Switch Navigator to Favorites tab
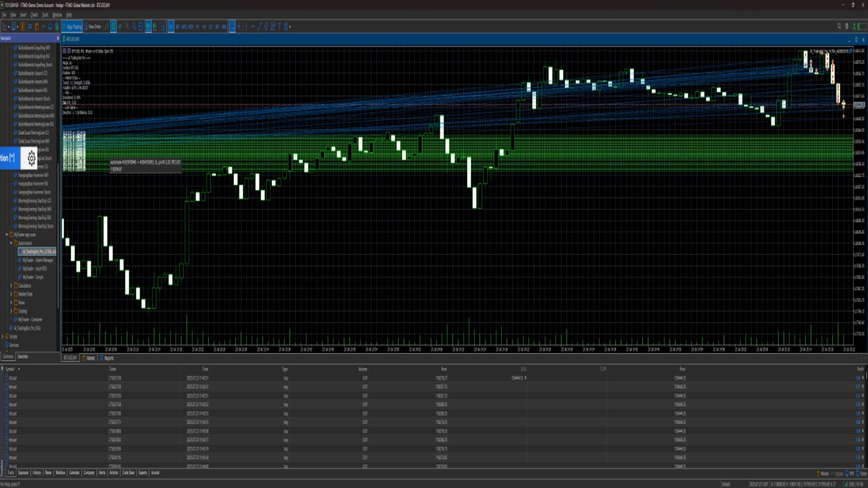 click(23, 357)
